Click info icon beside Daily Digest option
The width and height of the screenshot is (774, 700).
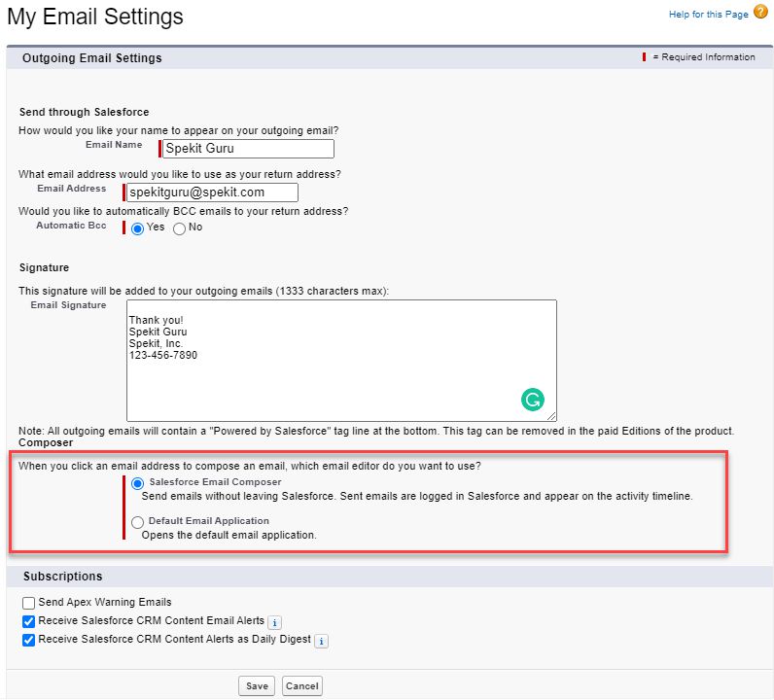pos(321,642)
